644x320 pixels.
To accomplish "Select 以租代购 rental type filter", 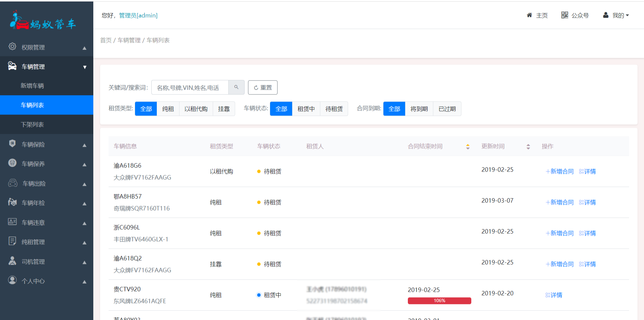I will [196, 109].
